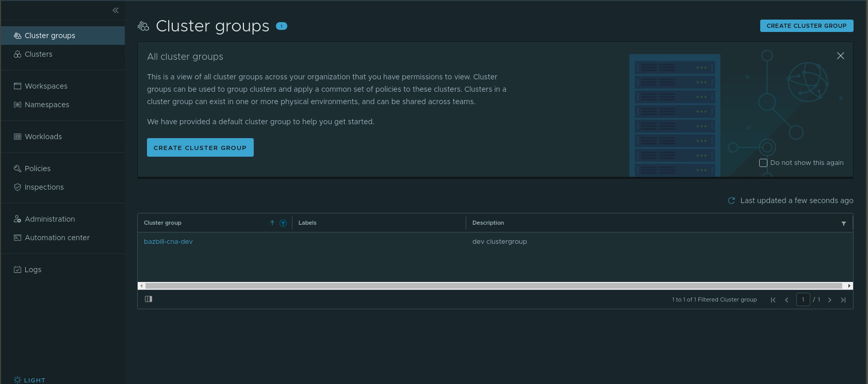Open the Description column filter icon
The image size is (868, 384).
pyautogui.click(x=844, y=223)
